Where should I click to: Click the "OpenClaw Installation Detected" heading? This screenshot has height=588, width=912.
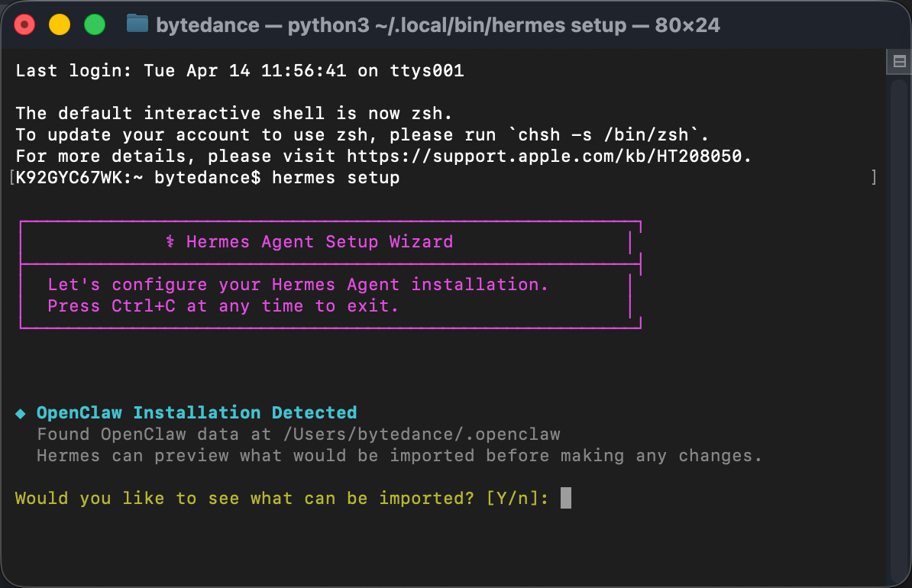(196, 413)
